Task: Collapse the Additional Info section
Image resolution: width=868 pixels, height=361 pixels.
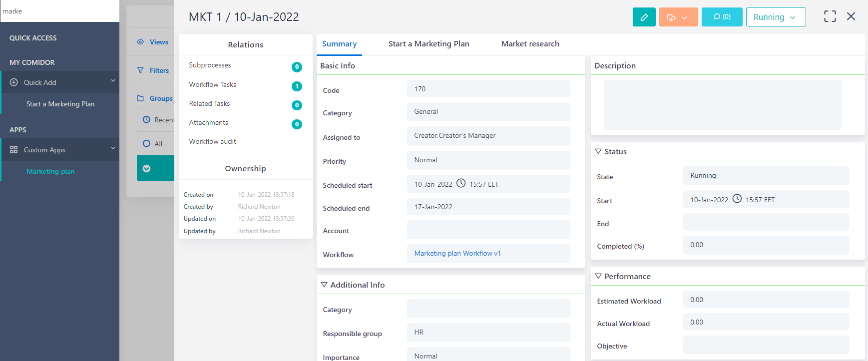Action: coord(324,285)
